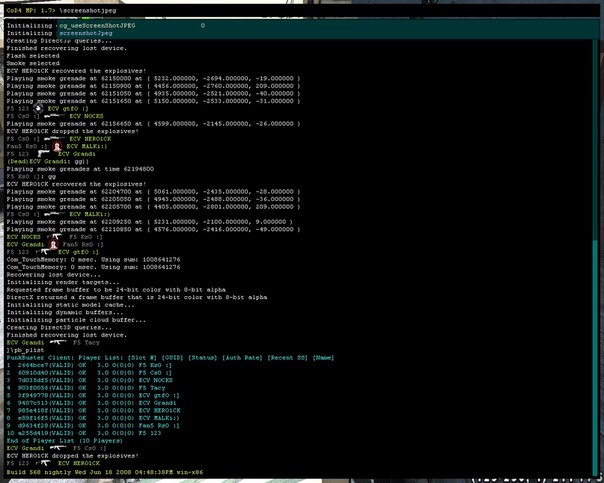Click player list row 8 for ECV MALK1:)
Image resolution: width=604 pixels, height=483 pixels.
tap(93, 418)
